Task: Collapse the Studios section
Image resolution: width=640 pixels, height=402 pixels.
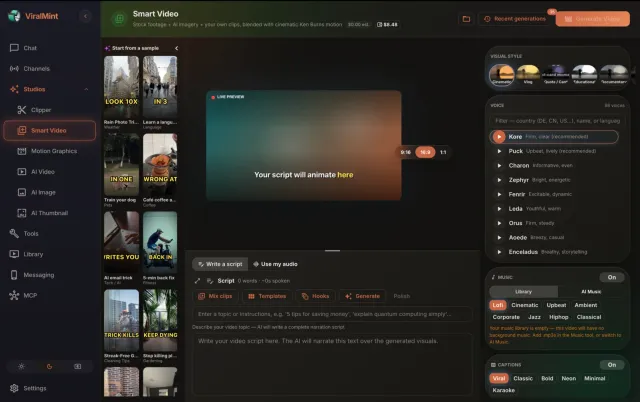Action: click(x=86, y=89)
